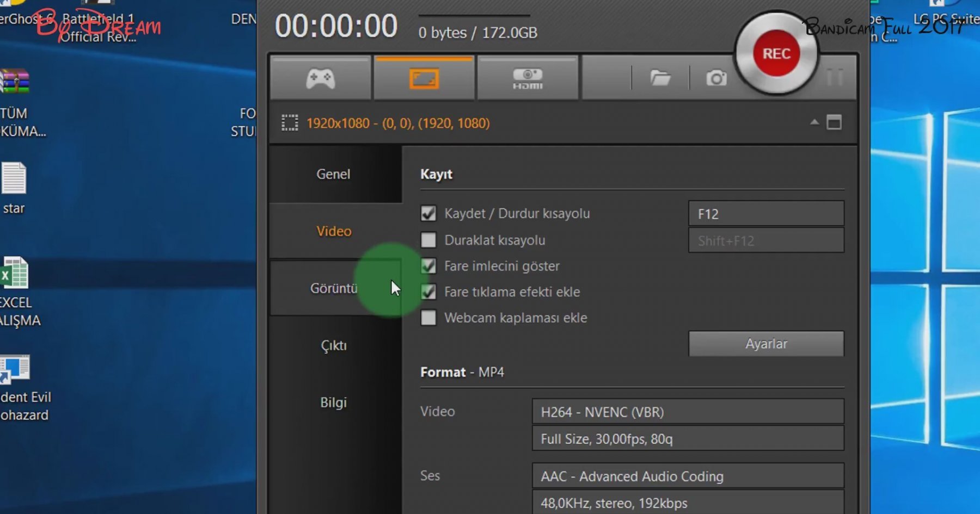The height and width of the screenshot is (514, 980).
Task: Toggle full screen target window icon
Action: point(834,122)
